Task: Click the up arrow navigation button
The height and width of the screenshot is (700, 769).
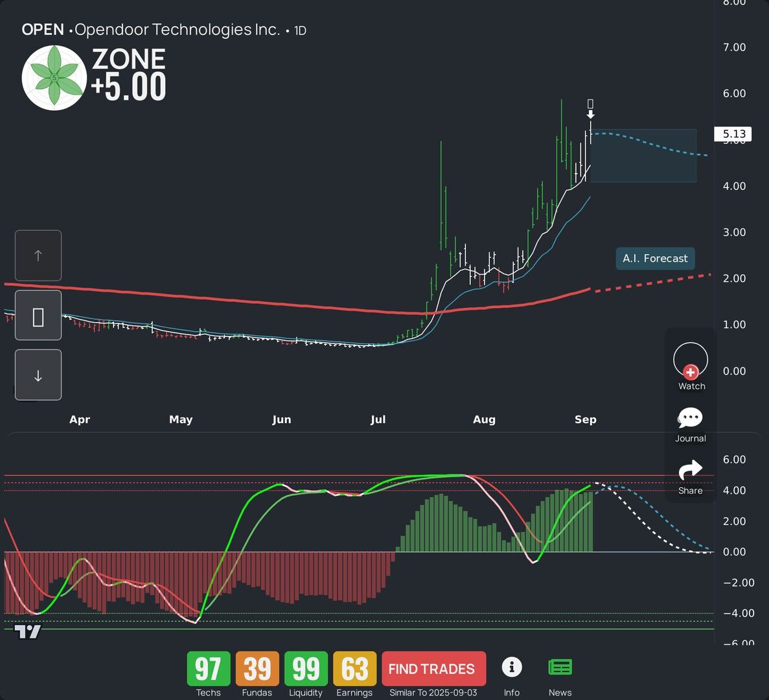Action: pyautogui.click(x=38, y=255)
